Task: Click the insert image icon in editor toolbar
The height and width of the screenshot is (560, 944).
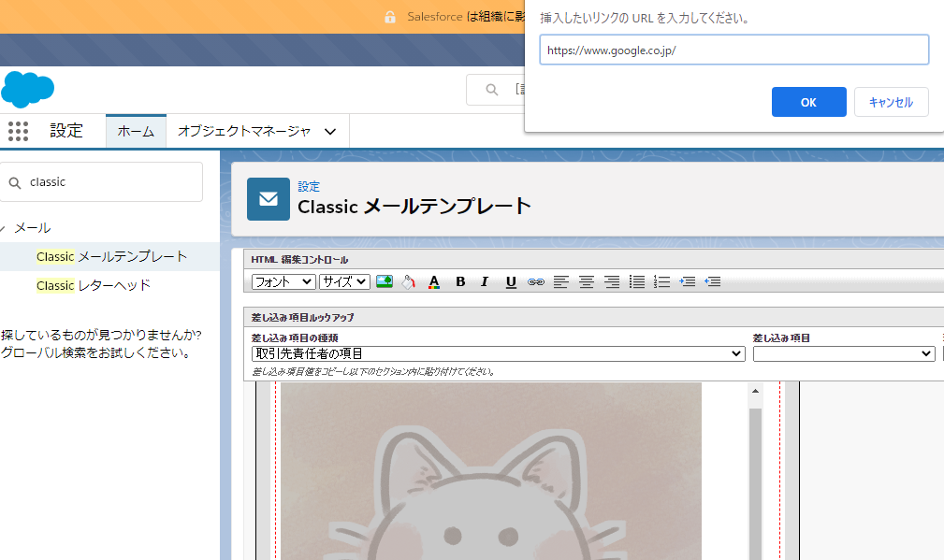Action: pos(384,281)
